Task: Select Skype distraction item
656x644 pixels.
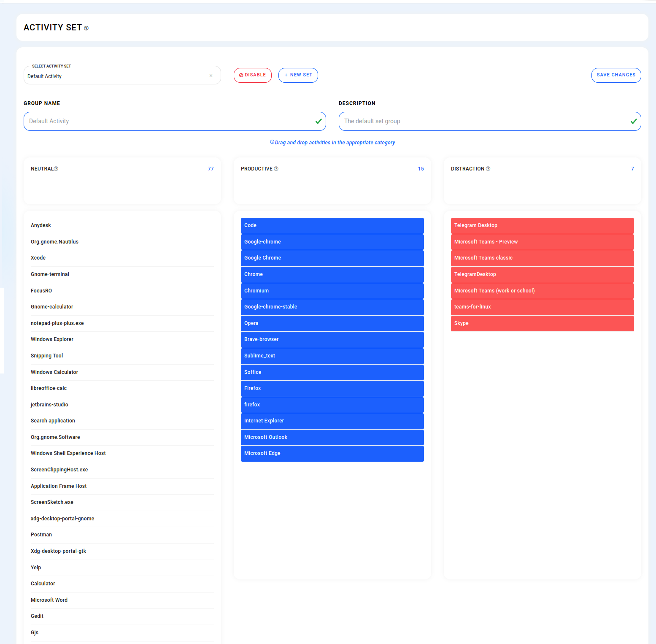Action: pos(543,323)
